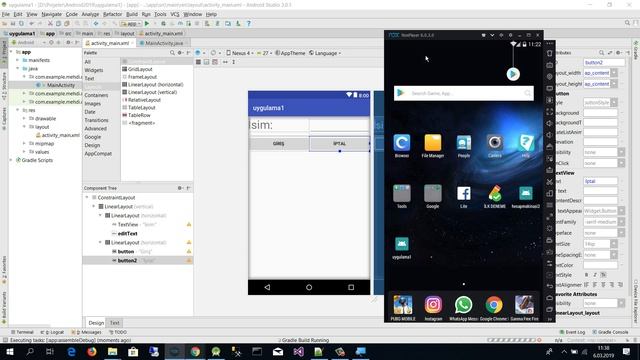Screen dimensions: 640x360
Task: Open the Refactor menu
Action: [x=112, y=14]
